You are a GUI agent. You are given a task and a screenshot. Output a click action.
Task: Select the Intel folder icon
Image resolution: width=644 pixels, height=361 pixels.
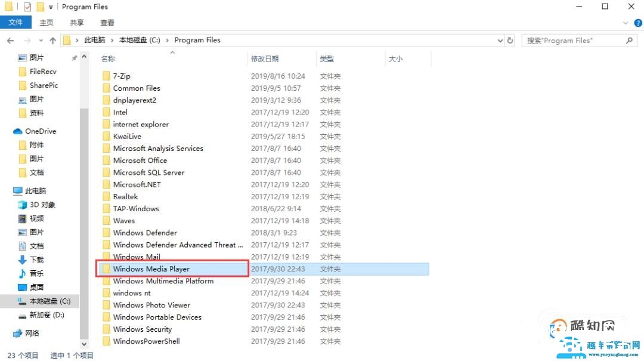(x=106, y=112)
